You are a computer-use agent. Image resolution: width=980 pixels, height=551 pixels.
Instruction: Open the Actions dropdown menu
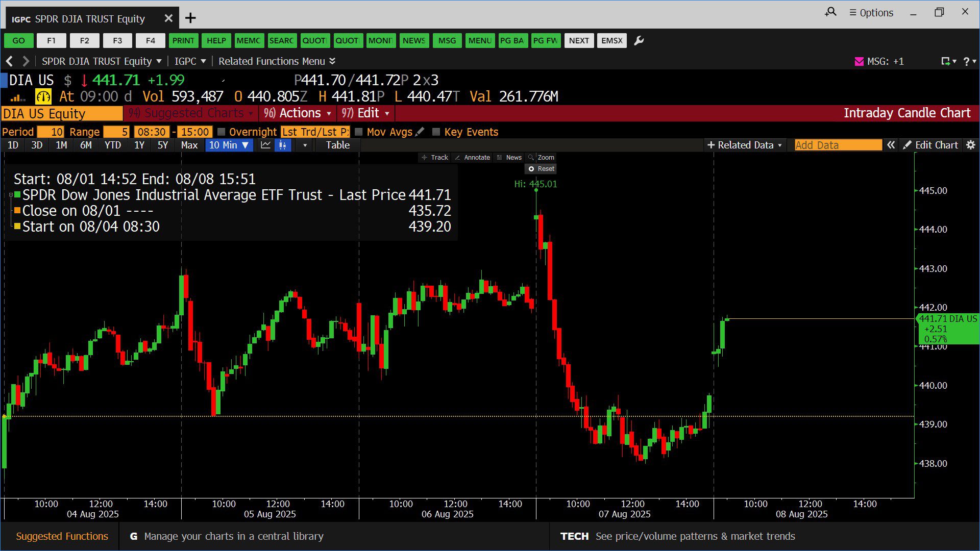(298, 113)
